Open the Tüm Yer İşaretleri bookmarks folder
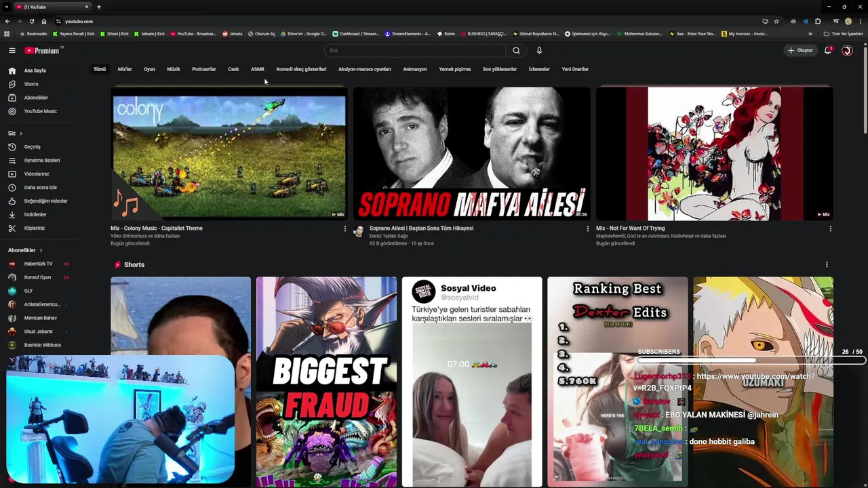Image resolution: width=868 pixels, height=488 pixels. click(843, 34)
